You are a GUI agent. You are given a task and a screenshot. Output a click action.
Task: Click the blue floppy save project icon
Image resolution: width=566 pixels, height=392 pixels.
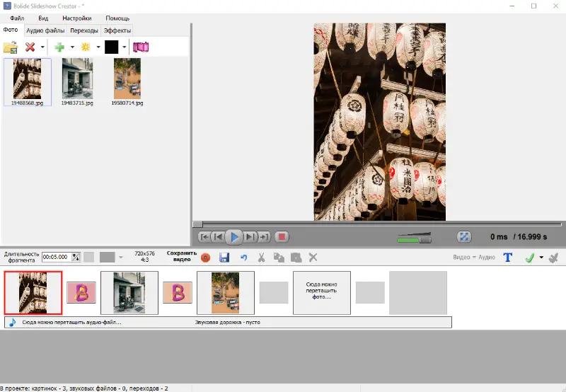224,258
